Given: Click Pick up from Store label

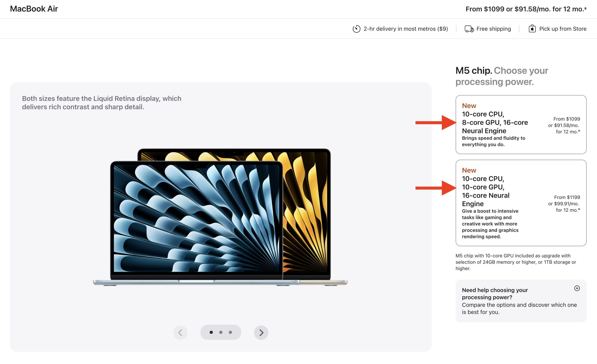Looking at the screenshot, I should pos(562,29).
